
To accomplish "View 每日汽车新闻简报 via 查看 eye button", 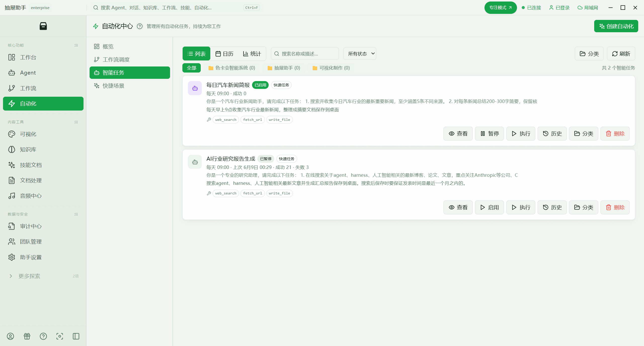I will tap(458, 133).
